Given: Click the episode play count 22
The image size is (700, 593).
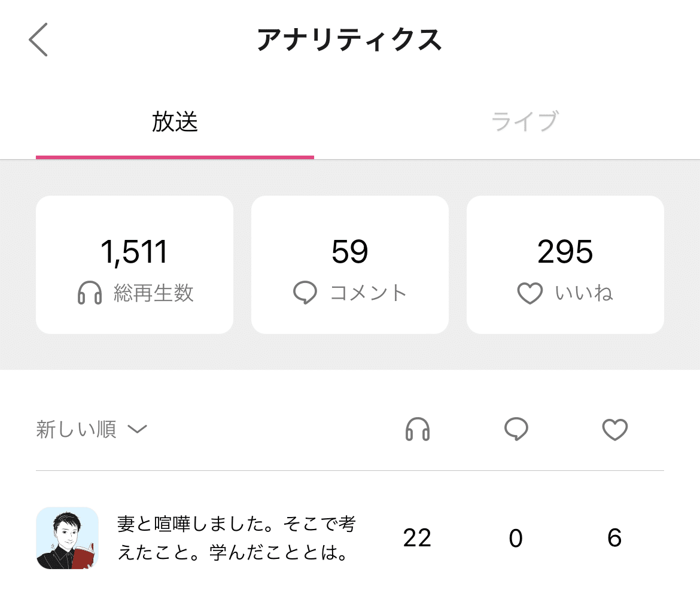Looking at the screenshot, I should [417, 539].
